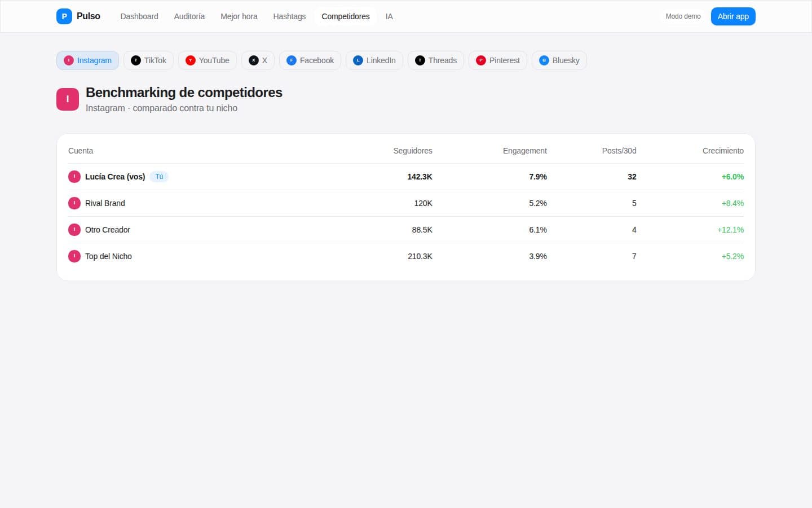Switch to LinkedIn platform chip label
Screen dimensions: 812x508
(x=381, y=60)
